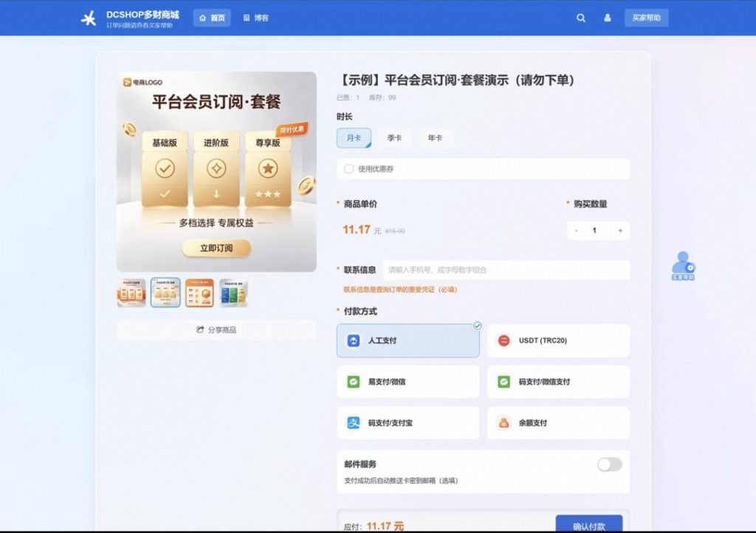This screenshot has width=756, height=533.
Task: Click the DCSHOP star logo icon
Action: pyautogui.click(x=89, y=18)
